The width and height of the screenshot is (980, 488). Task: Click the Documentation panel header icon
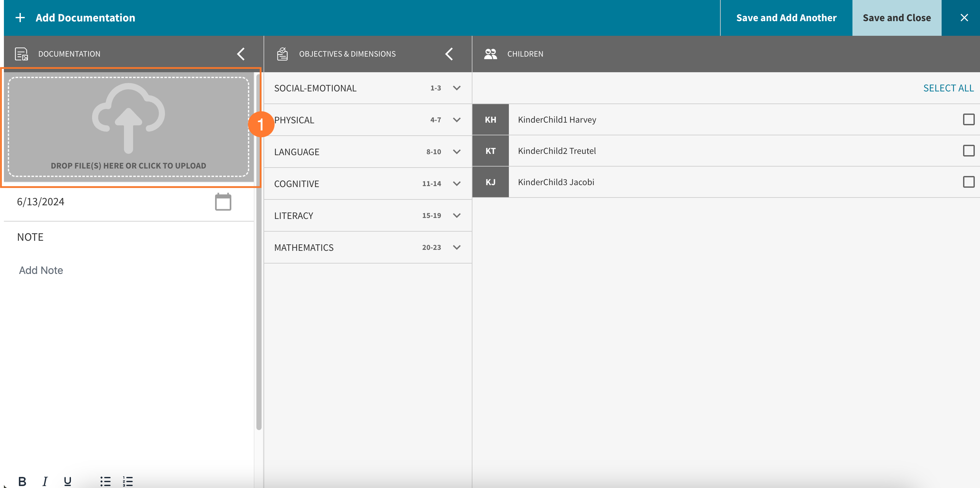(x=21, y=54)
